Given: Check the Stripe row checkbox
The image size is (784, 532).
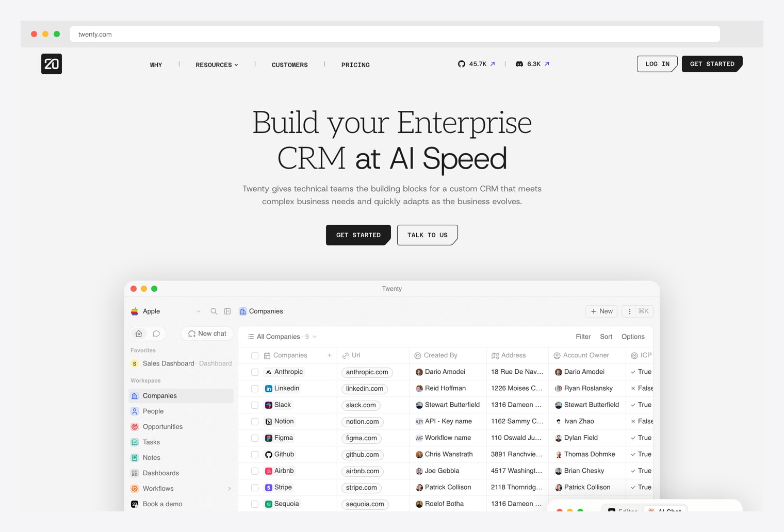Looking at the screenshot, I should 255,487.
